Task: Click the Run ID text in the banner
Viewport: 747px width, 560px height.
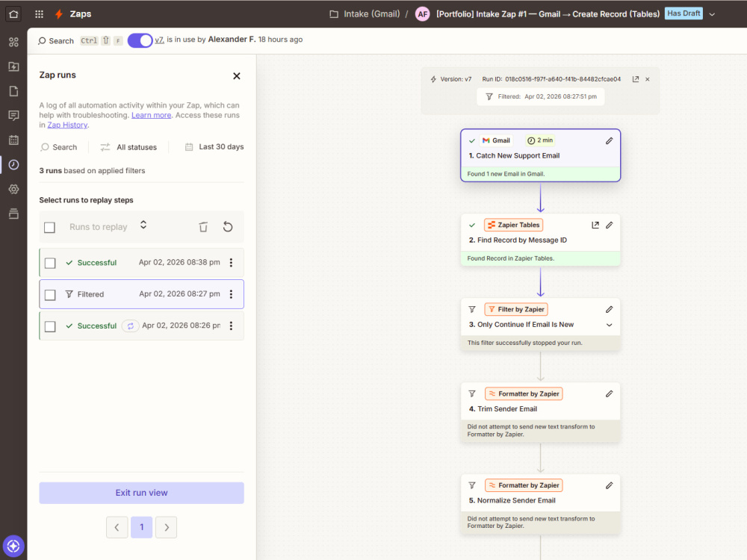Action: [551, 79]
